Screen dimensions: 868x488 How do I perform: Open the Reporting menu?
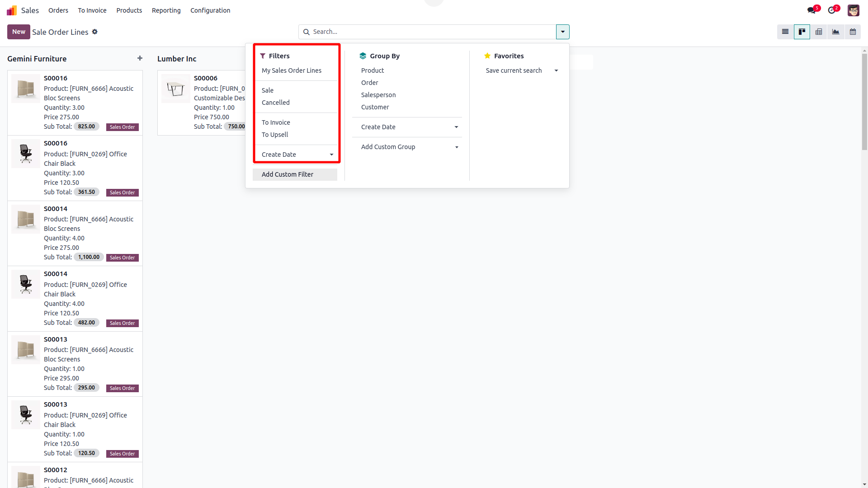click(x=166, y=10)
